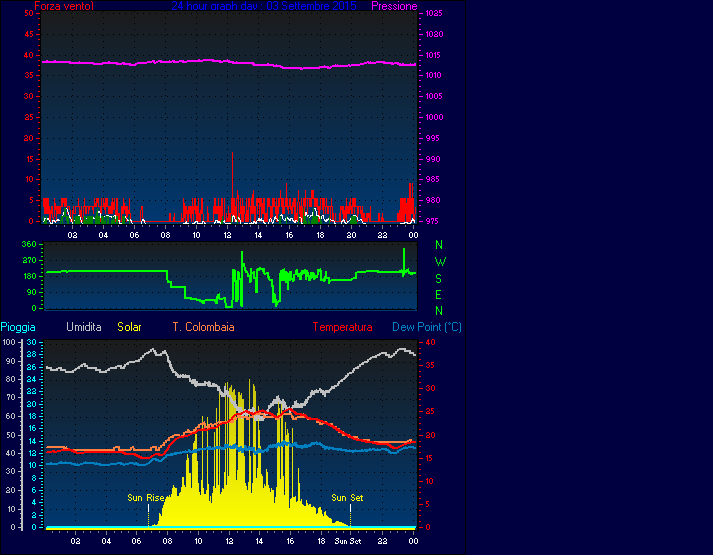
Task: Click the green wind-direction spike near midnight
Action: 404,261
